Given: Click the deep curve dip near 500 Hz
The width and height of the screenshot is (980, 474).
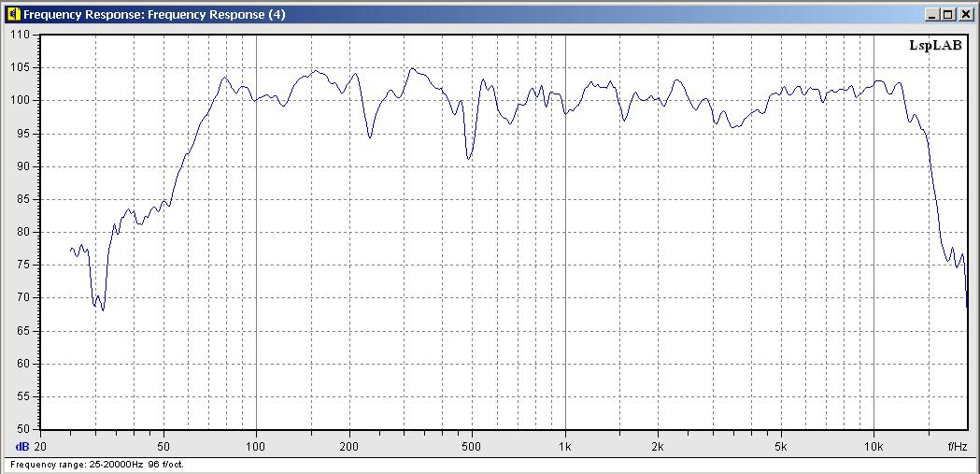Looking at the screenshot, I should (468, 159).
